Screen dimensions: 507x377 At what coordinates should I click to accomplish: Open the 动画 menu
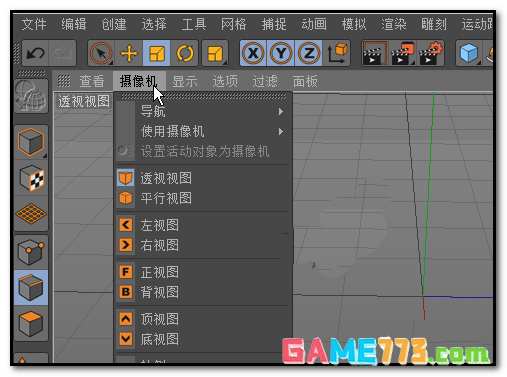pos(314,24)
